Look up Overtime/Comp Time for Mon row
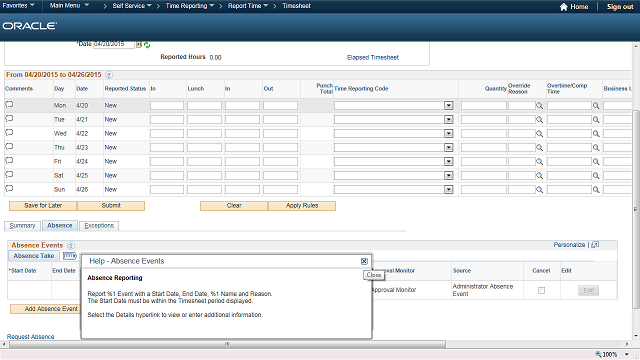Image resolution: width=640 pixels, height=360 pixels. point(596,106)
